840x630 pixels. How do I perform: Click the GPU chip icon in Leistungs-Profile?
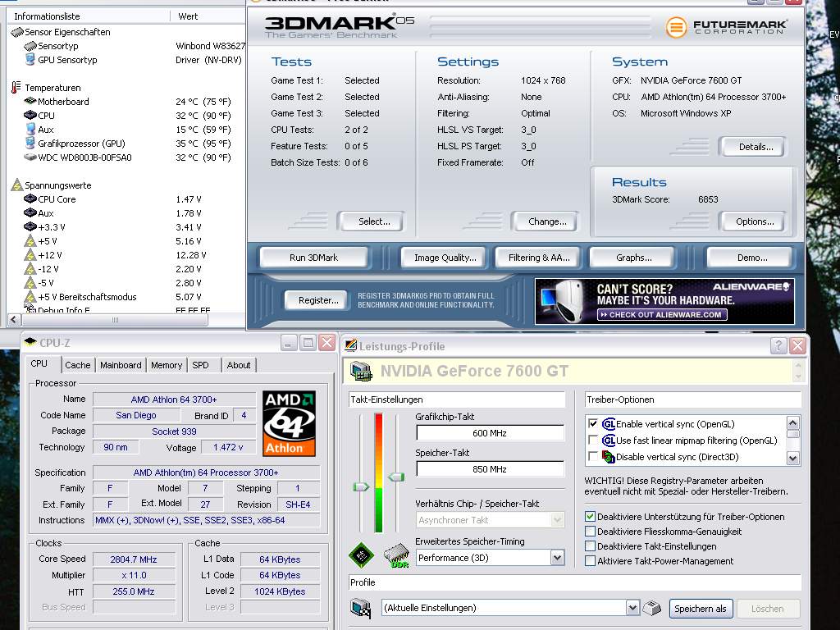click(362, 555)
